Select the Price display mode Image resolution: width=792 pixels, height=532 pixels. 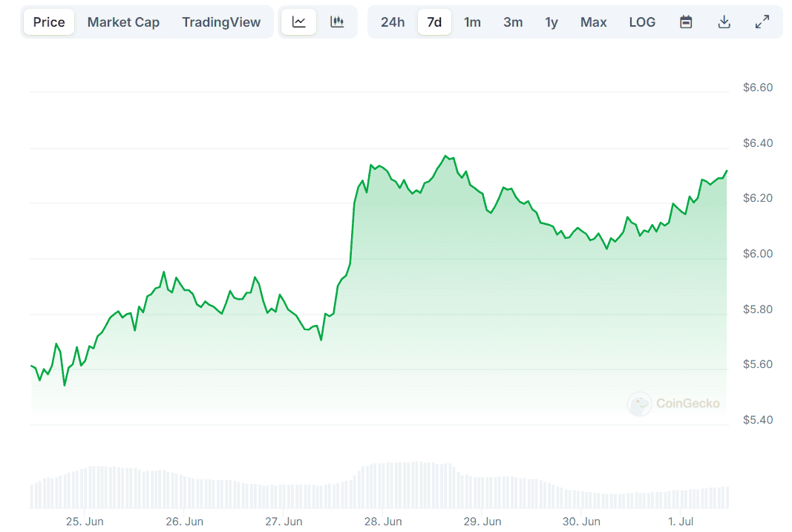click(48, 22)
